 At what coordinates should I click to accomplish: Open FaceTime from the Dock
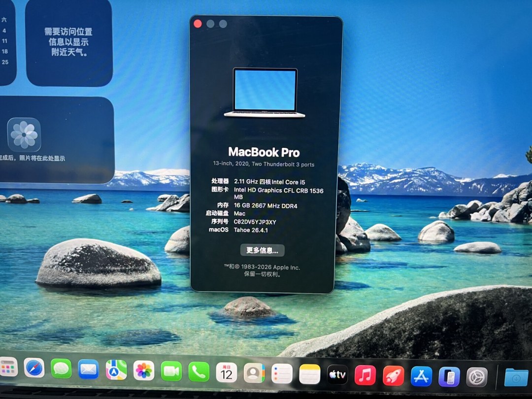coord(171,371)
